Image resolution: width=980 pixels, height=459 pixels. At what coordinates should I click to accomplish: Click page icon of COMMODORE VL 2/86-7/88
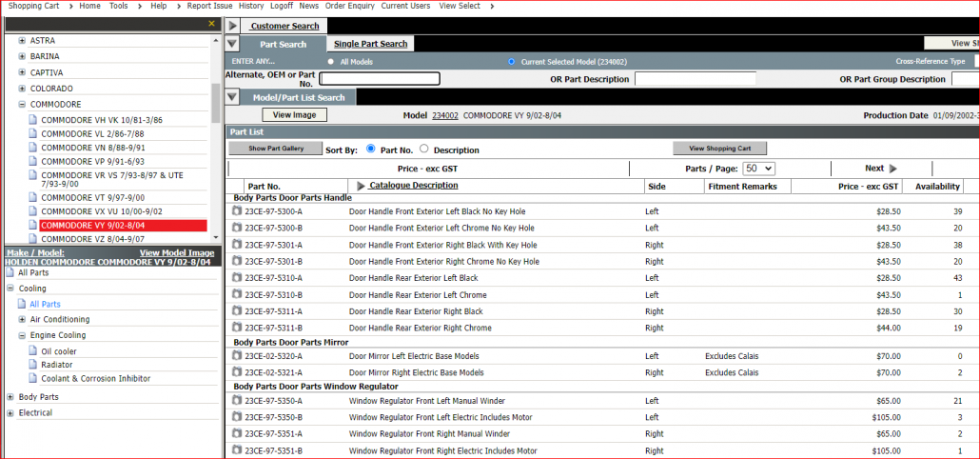coord(33,134)
